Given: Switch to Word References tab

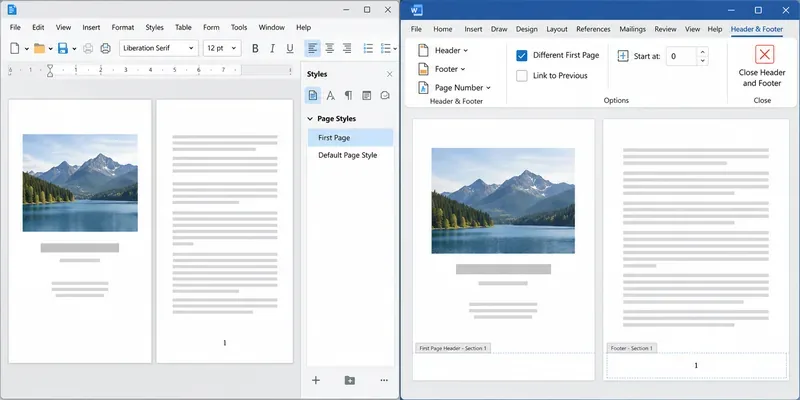Looking at the screenshot, I should [x=594, y=29].
